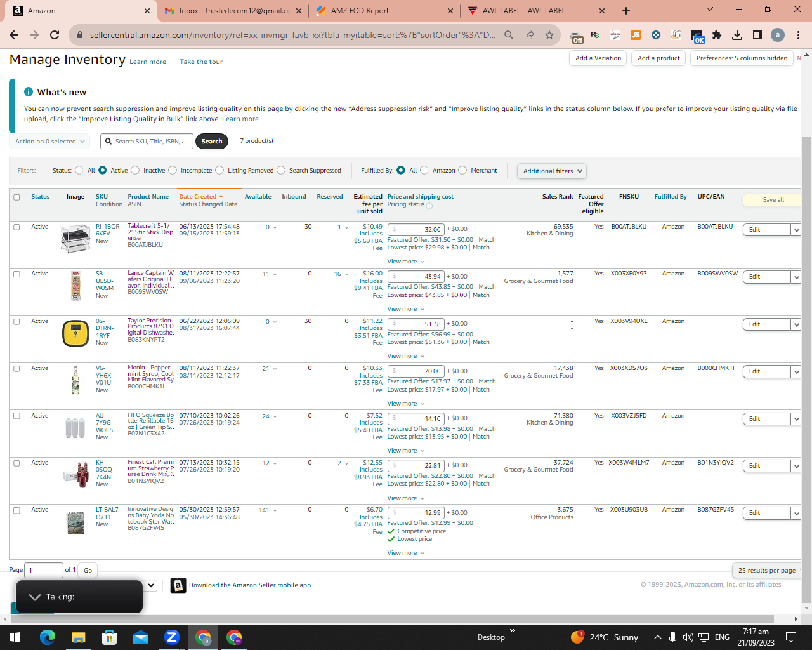Screen dimensions: 812x650
Task: Expand View more for Tablecraft pricing
Action: (406, 262)
